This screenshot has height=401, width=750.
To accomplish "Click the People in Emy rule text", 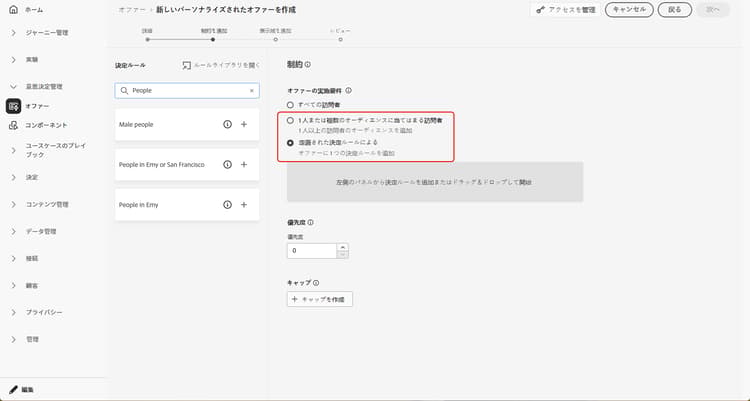I will tap(138, 205).
